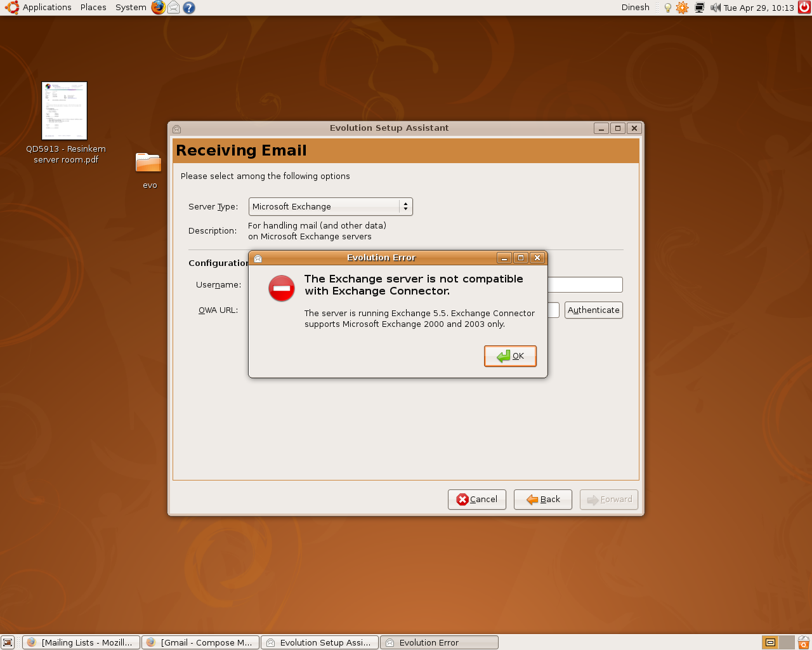Click the red power/quit icon
The height and width of the screenshot is (650, 812).
(804, 8)
